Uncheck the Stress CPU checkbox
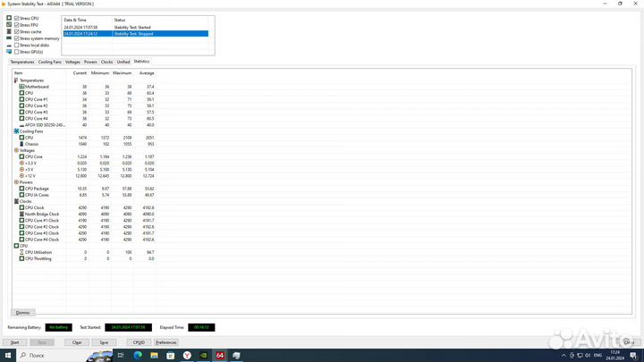 tap(16, 18)
